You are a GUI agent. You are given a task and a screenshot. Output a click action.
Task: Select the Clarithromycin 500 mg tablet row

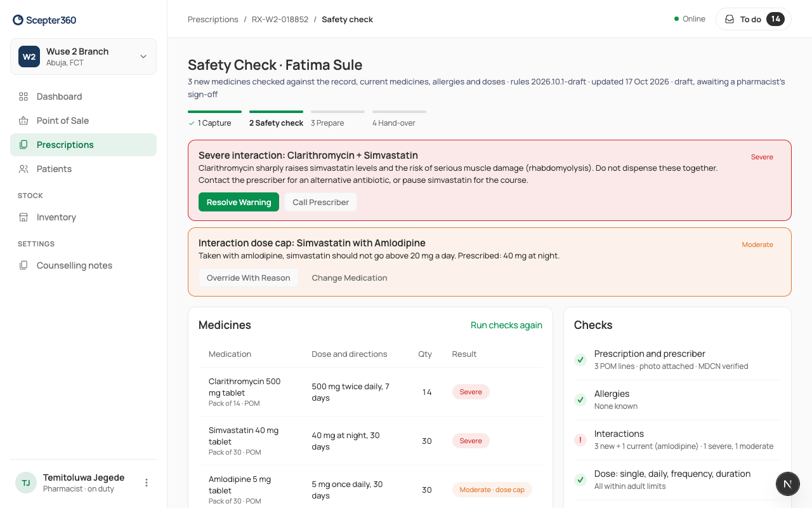[x=370, y=392]
